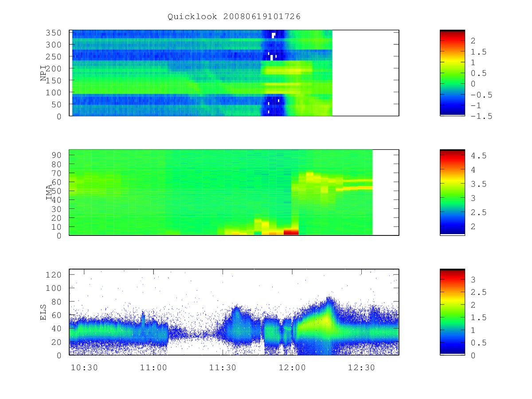Select the ELS axis label
Screen dimensions: 532x399
(x=43, y=313)
